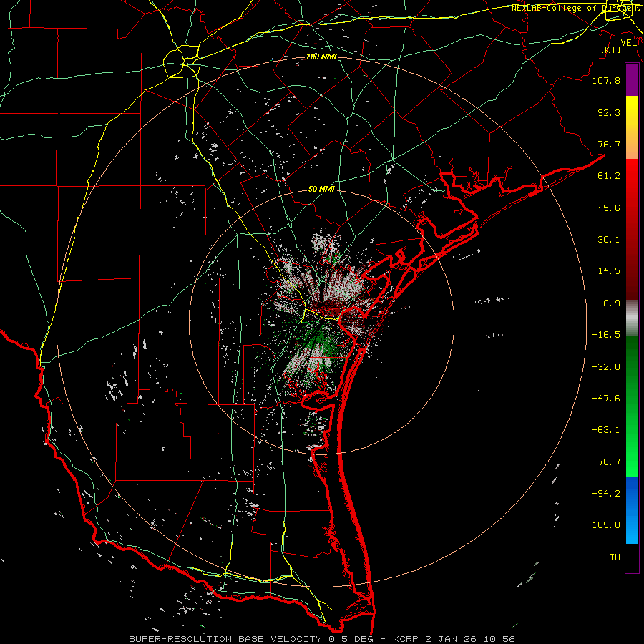The image size is (644, 644).
Task: Click the -32.0 velocity scale value
Action: coord(606,367)
